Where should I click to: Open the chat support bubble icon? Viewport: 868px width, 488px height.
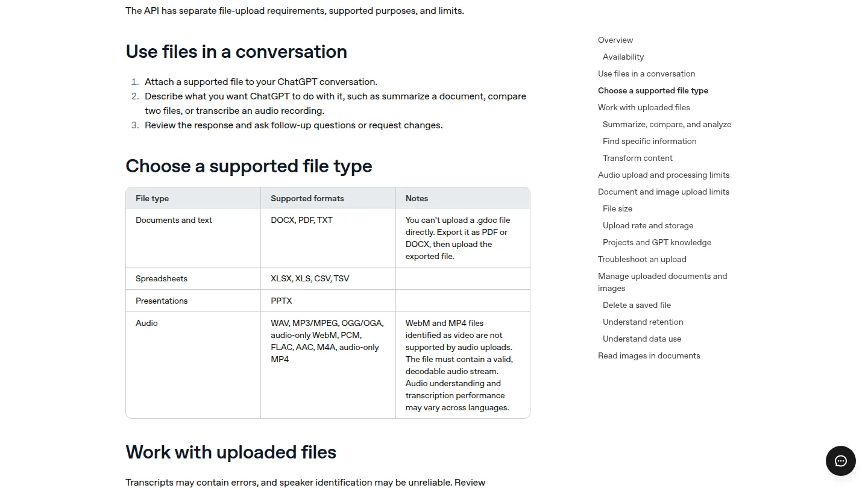(841, 461)
